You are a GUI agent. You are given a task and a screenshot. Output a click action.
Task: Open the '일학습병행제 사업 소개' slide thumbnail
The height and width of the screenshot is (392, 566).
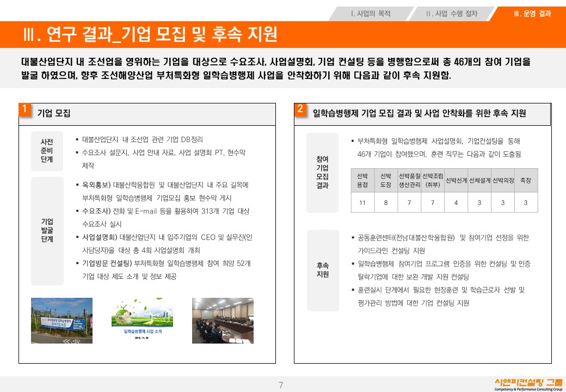pos(142,320)
